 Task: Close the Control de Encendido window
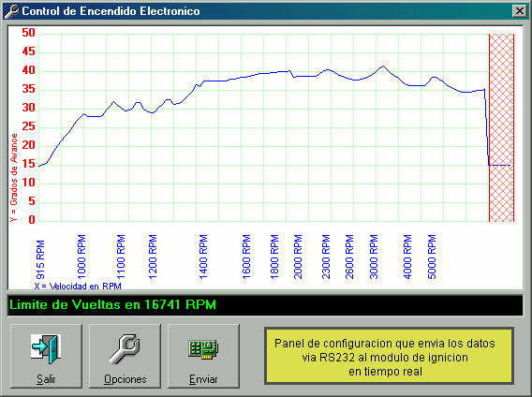[520, 11]
